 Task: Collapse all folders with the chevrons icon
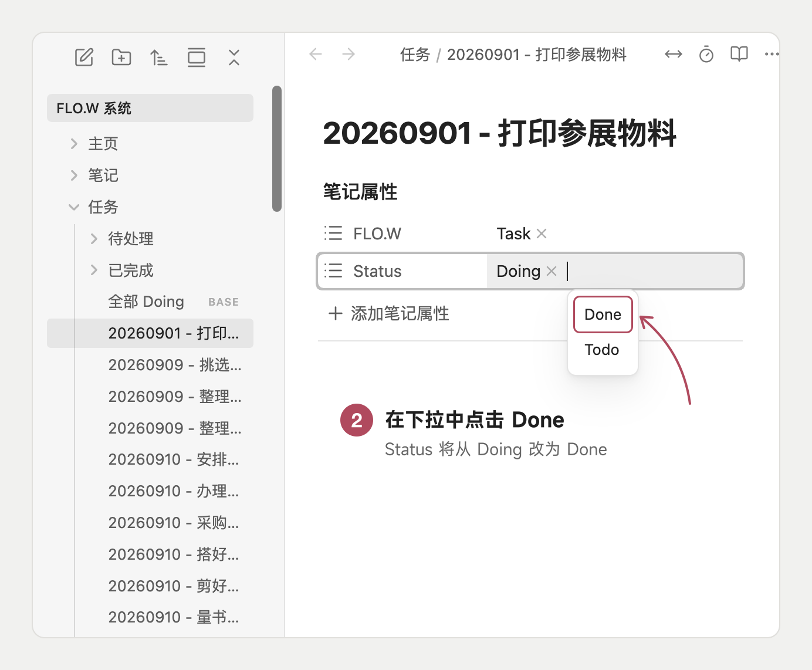coord(234,57)
